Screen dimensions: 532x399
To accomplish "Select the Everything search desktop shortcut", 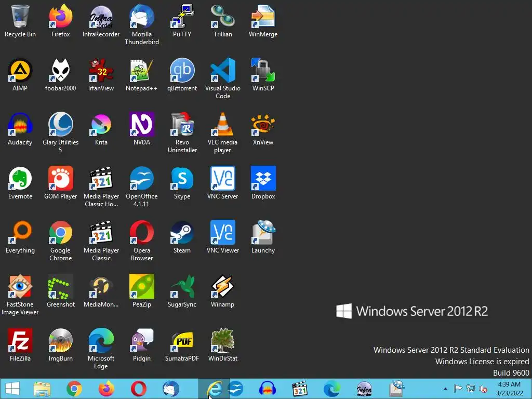I will (20, 237).
